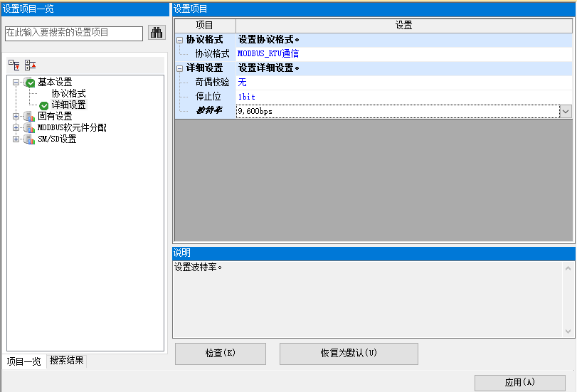The width and height of the screenshot is (577, 392).
Task: Click the 项目 column header
Action: coord(205,26)
